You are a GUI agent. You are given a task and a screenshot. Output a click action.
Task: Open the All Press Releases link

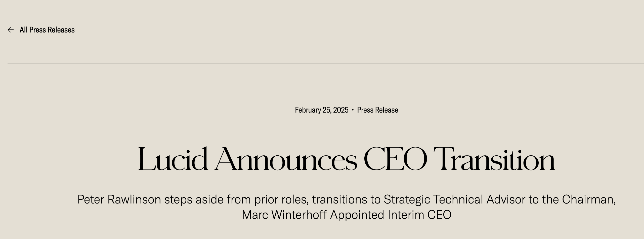coord(47,30)
